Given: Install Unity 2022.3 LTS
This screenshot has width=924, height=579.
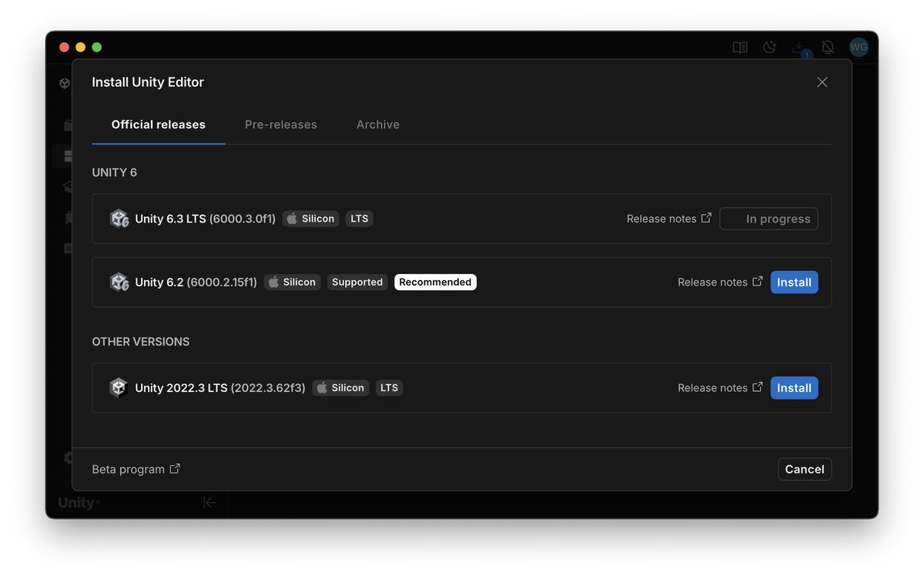Looking at the screenshot, I should [x=794, y=387].
